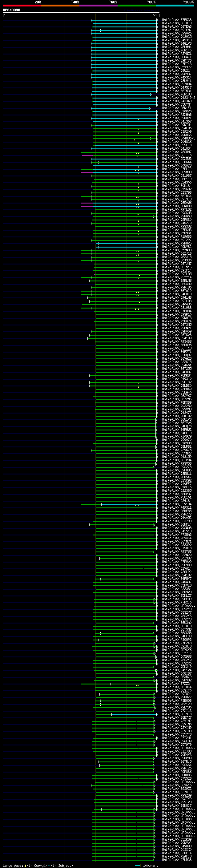Open hit UniRef100_A2YNZ1
Screen dimensions: 197x868
tap(176, 54)
